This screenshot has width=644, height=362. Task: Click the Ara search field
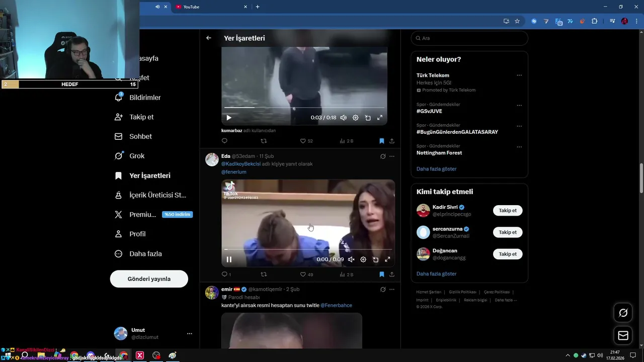pos(469,38)
